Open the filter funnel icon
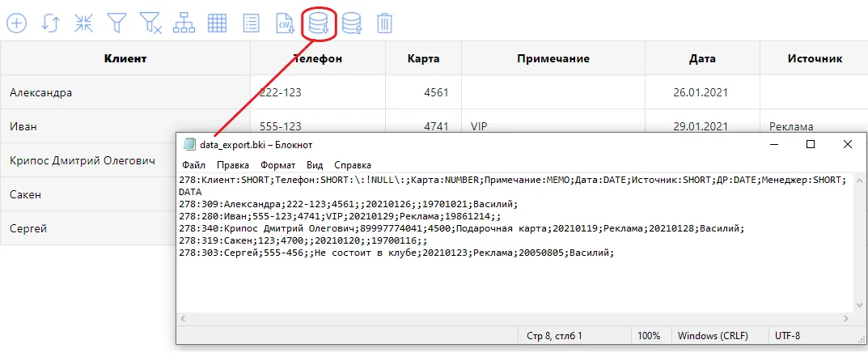Viewport: 868px width, 357px height. [116, 23]
